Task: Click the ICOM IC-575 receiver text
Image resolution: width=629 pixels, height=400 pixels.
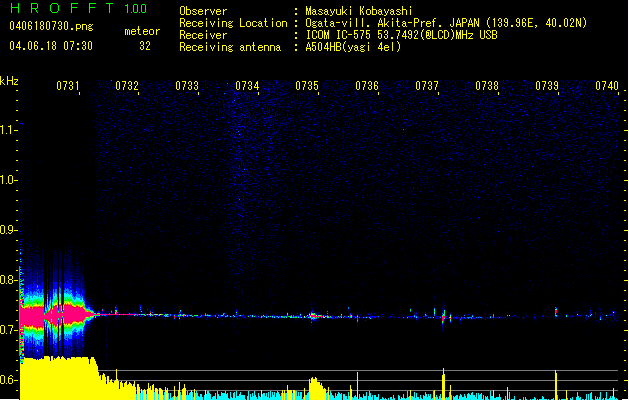Action: 401,35
